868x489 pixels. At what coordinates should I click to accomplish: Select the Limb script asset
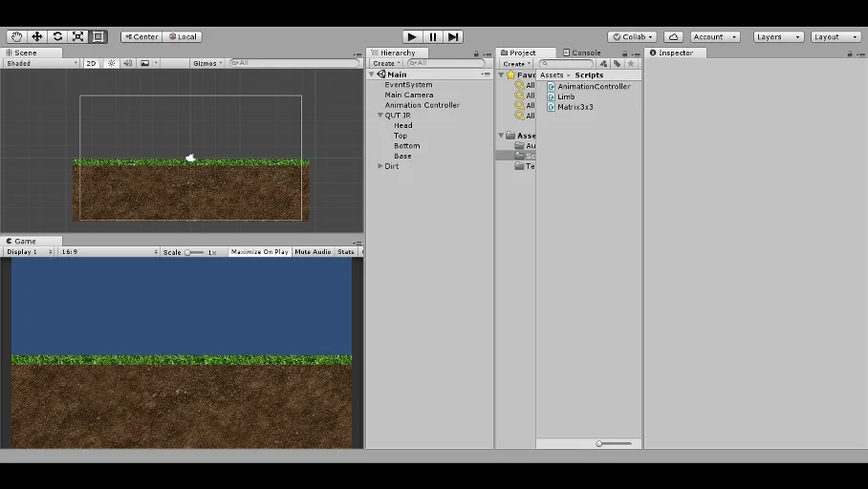(x=561, y=96)
